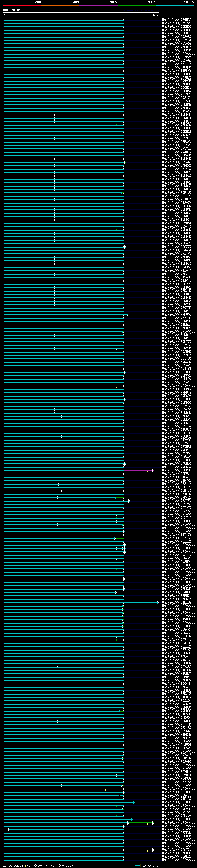This screenshot has height=868, width=197.
Task: Click the UniRef100_Q9LDQ9 label
Action: pyautogui.click(x=177, y=711)
